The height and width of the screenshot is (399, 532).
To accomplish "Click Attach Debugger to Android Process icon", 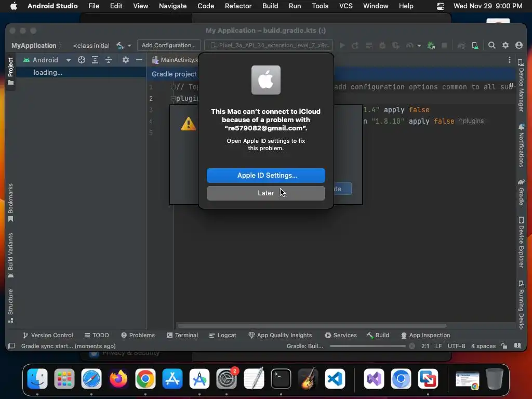I will 431,46.
